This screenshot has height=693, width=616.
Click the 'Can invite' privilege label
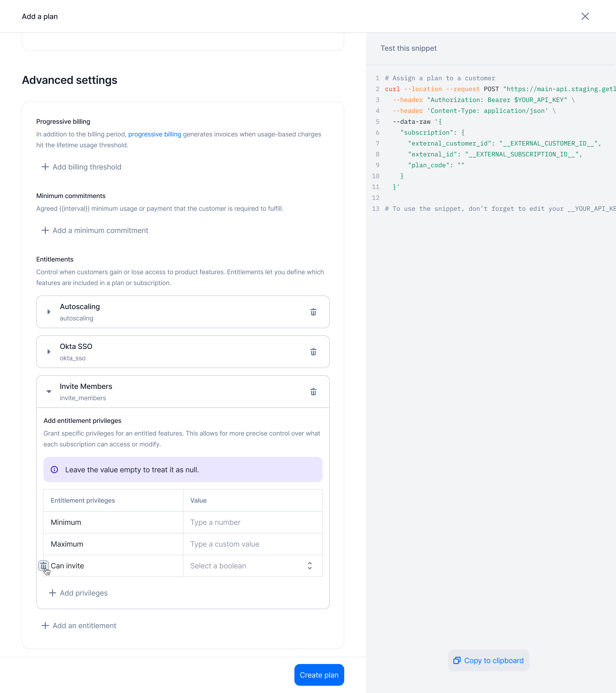click(x=67, y=566)
